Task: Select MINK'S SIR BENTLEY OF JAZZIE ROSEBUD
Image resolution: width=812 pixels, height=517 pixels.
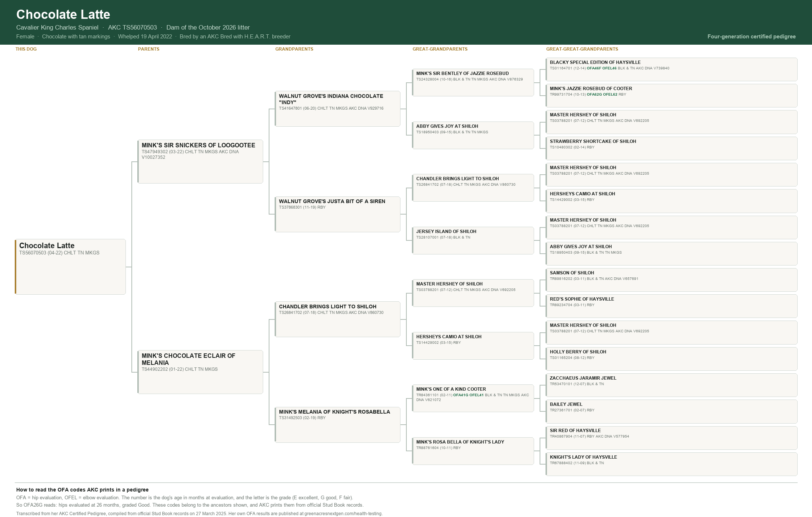Action: [473, 82]
